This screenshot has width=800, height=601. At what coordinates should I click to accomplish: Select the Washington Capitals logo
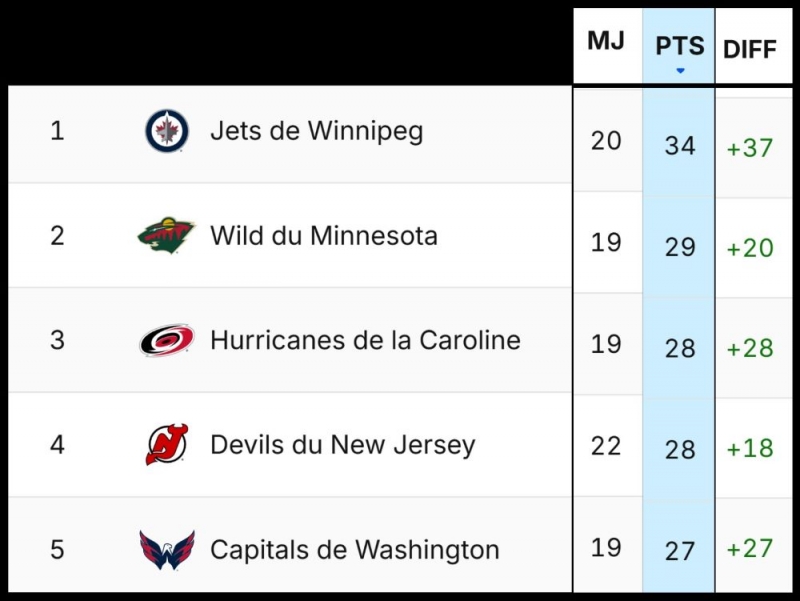pyautogui.click(x=163, y=549)
